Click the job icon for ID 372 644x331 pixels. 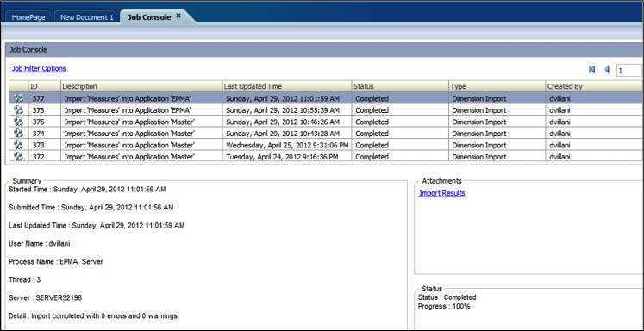[18, 156]
